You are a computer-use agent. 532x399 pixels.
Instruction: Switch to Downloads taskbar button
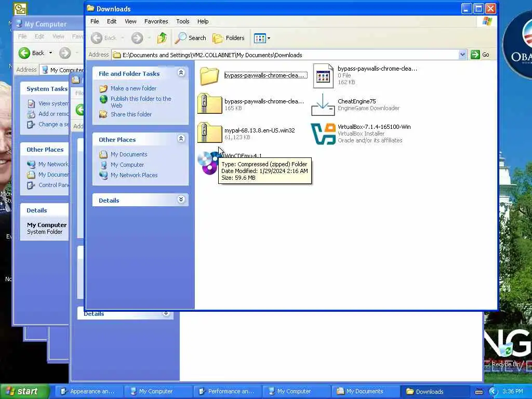(434, 392)
